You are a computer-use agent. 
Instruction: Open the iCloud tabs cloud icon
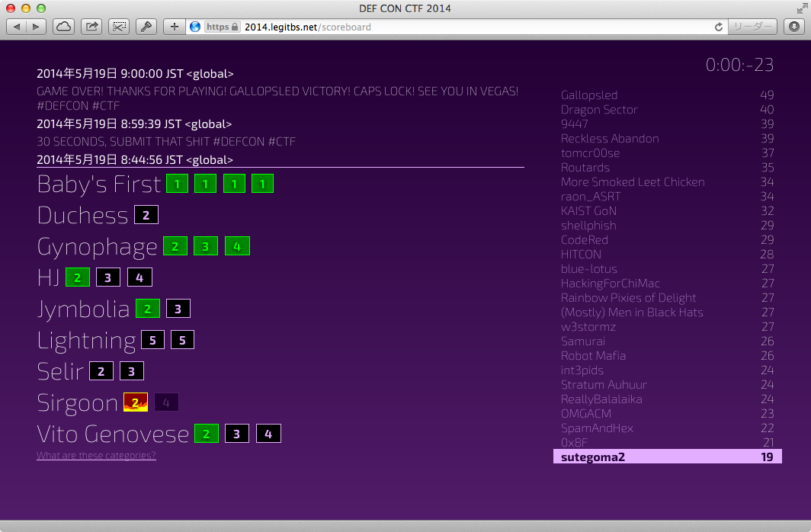coord(63,27)
